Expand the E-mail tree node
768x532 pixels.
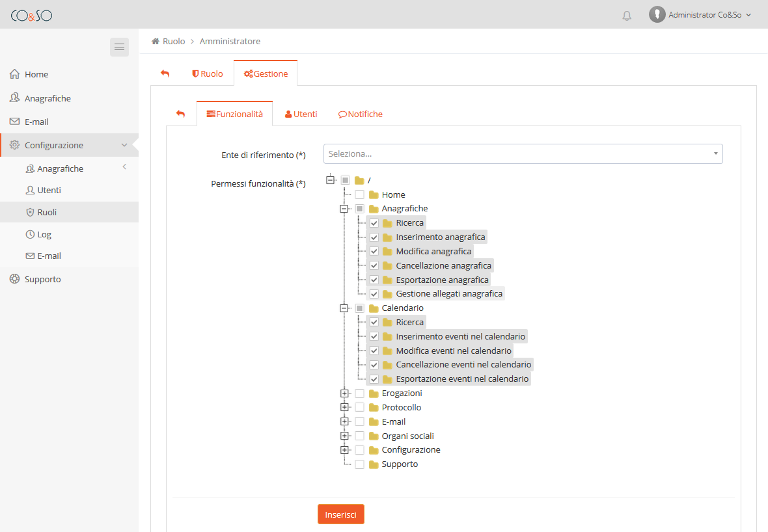344,421
